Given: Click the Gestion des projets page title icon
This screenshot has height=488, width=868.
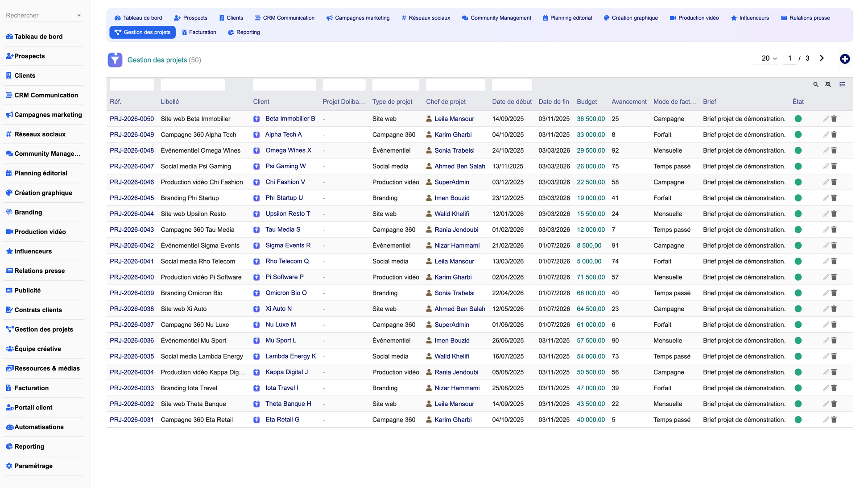Looking at the screenshot, I should click(x=115, y=60).
